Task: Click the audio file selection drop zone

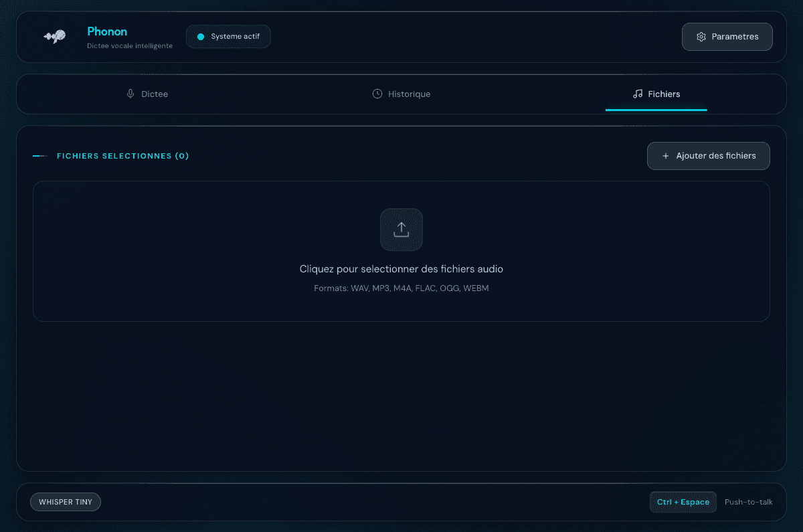Action: point(401,251)
